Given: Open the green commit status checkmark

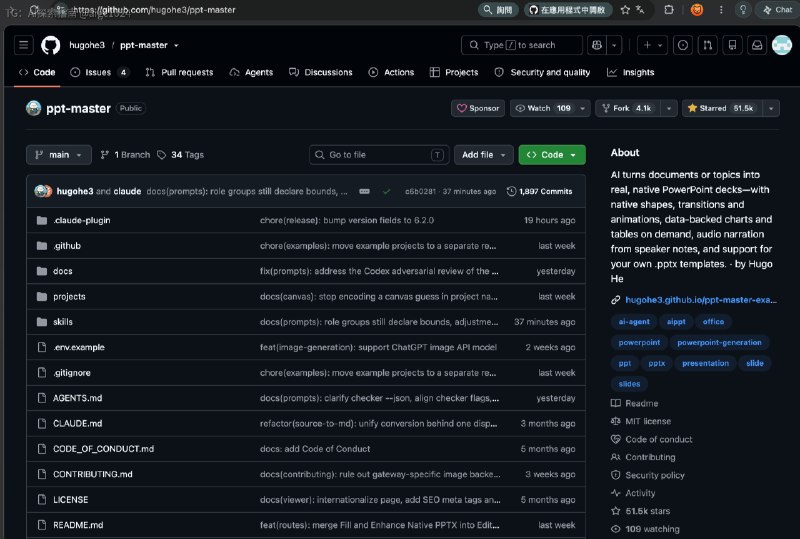Looking at the screenshot, I should 387,191.
